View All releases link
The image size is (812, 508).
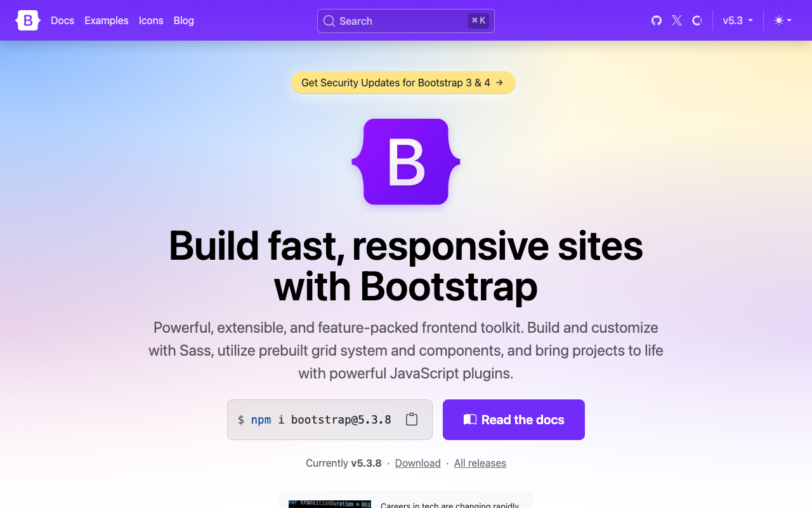[x=480, y=463]
